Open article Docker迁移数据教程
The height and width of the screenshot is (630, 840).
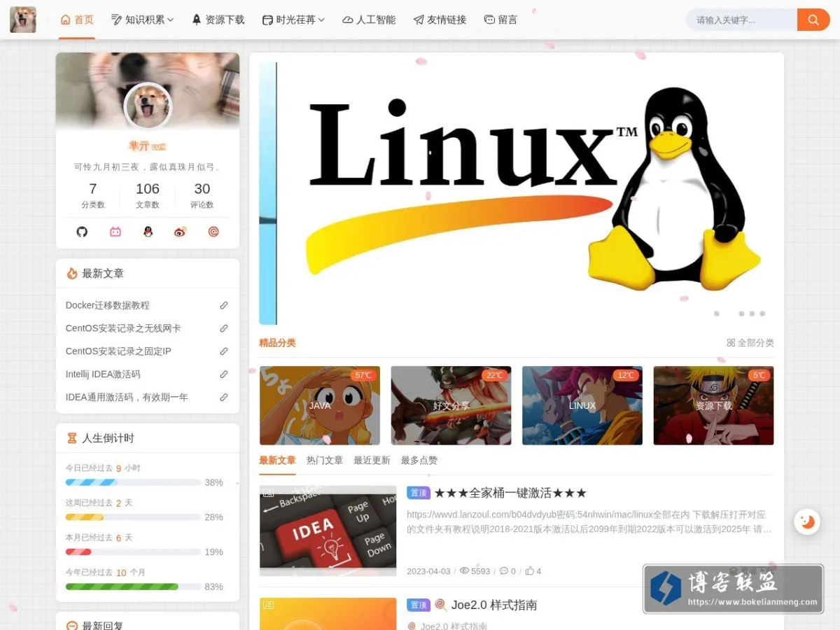click(108, 305)
